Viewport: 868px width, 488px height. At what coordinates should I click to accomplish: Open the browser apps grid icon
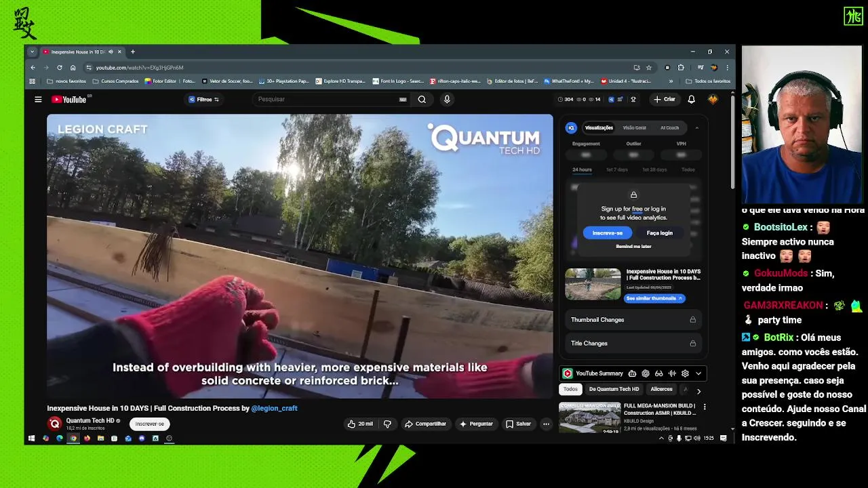coord(32,81)
